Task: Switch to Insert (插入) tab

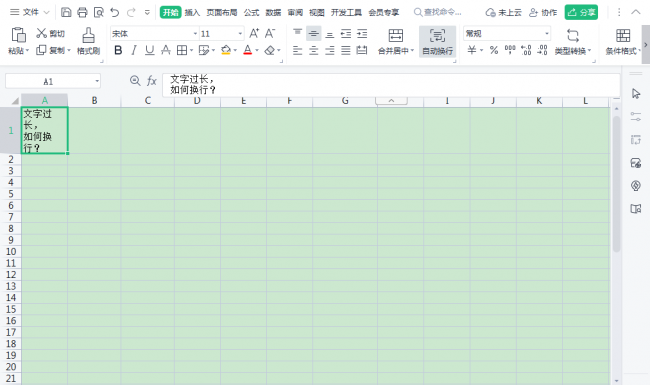Action: [192, 12]
